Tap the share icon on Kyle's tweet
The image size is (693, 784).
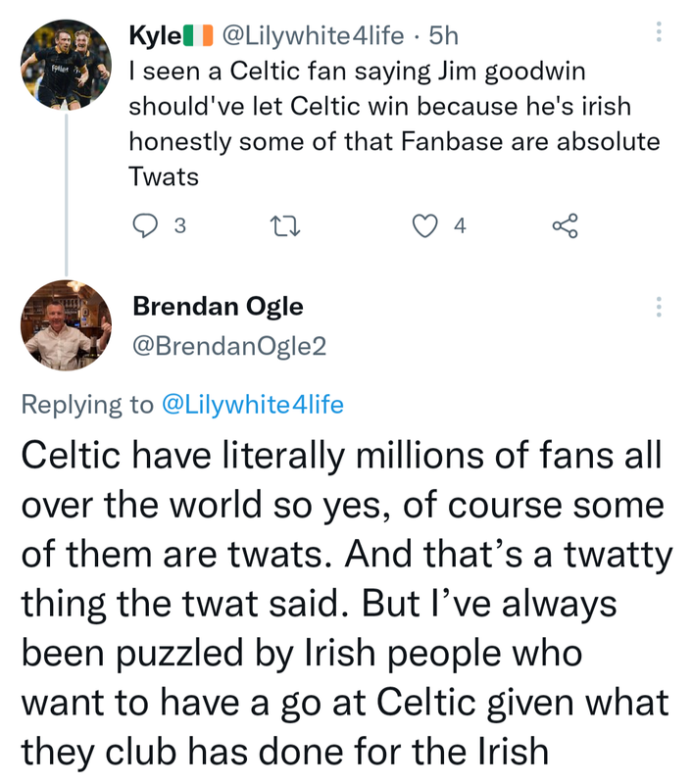(x=565, y=226)
